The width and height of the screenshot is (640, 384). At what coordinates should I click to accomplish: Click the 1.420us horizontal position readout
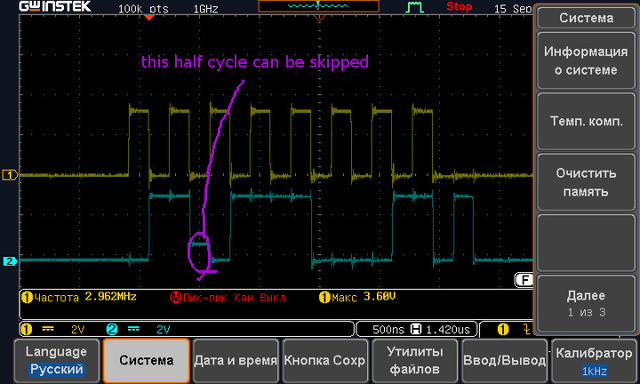coord(448,330)
